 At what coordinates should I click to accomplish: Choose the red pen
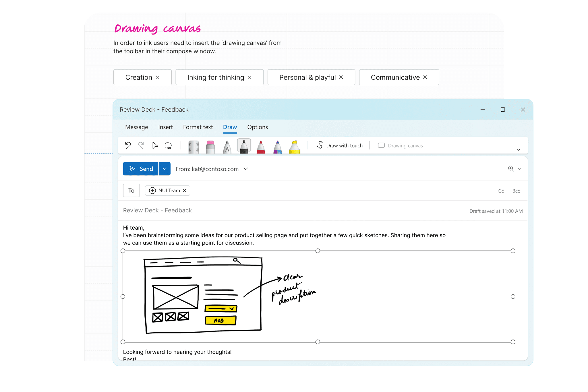(261, 147)
